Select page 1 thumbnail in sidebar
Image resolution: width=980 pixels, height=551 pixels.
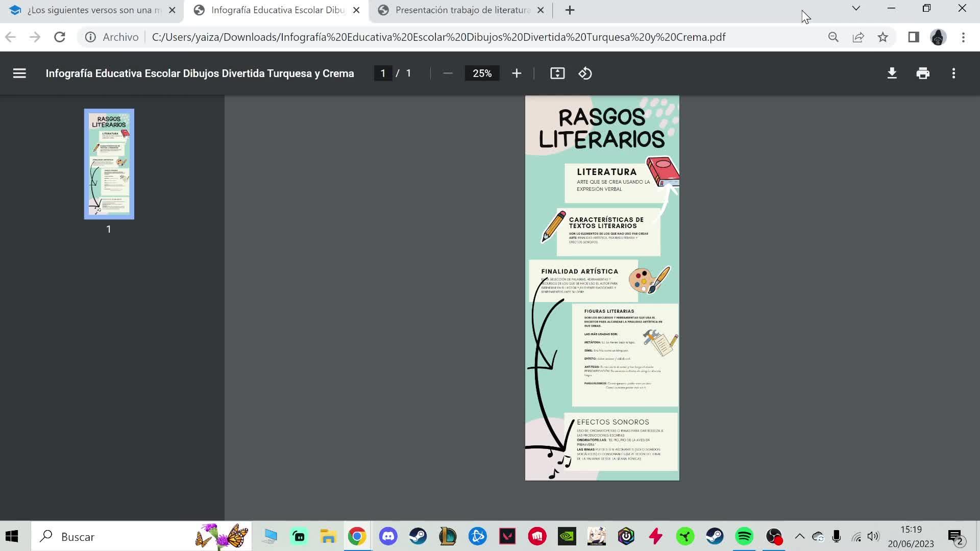pyautogui.click(x=109, y=164)
